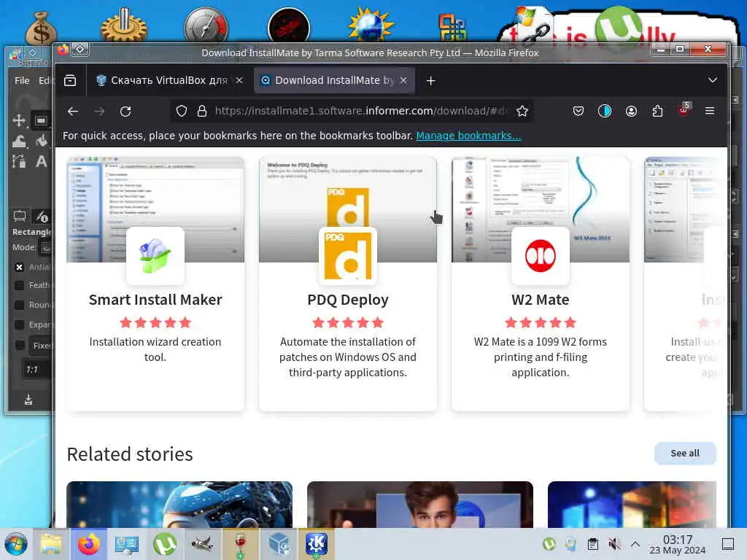Toggle the Expand from center checkbox
Image resolution: width=747 pixels, height=560 pixels.
pos(20,324)
